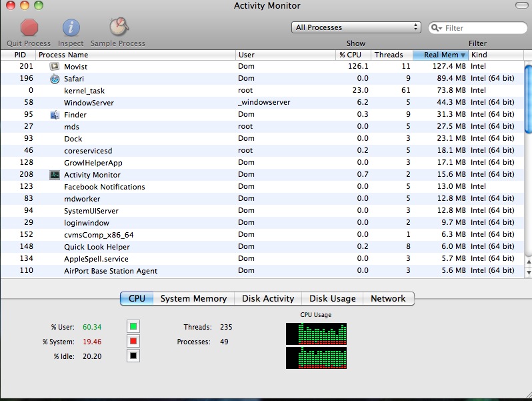Click the window resize grip corner
Image resolution: width=532 pixels, height=401 pixels.
click(x=528, y=394)
